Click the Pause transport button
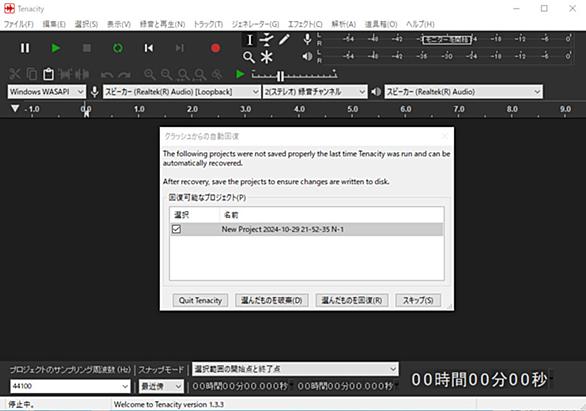This screenshot has width=586, height=411. [x=25, y=48]
